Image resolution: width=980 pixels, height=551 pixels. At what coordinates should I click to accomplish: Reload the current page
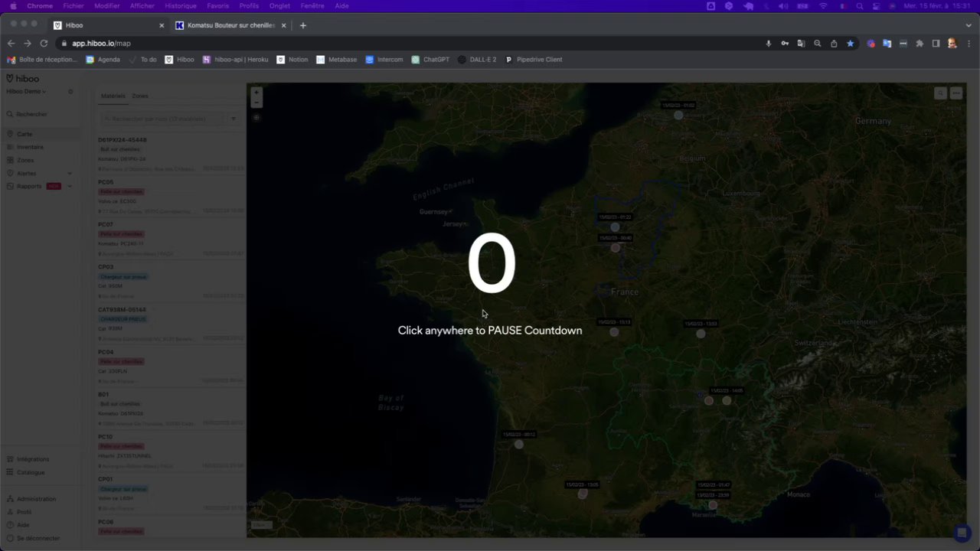pos(44,44)
